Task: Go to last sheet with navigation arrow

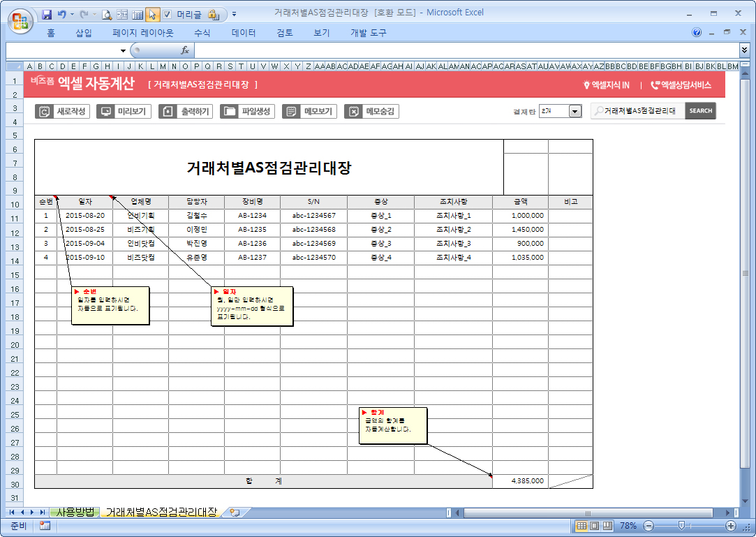Action: (x=43, y=513)
